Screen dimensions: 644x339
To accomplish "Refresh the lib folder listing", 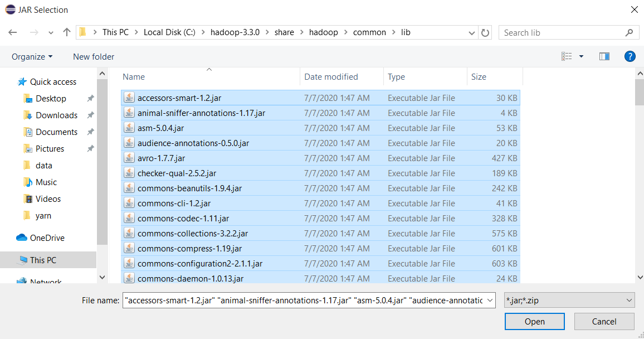I will click(485, 32).
